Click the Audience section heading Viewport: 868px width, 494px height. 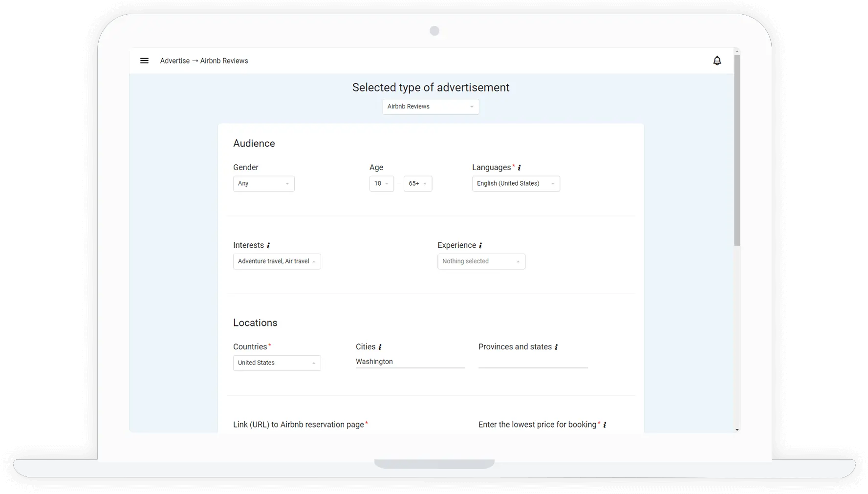click(x=254, y=144)
